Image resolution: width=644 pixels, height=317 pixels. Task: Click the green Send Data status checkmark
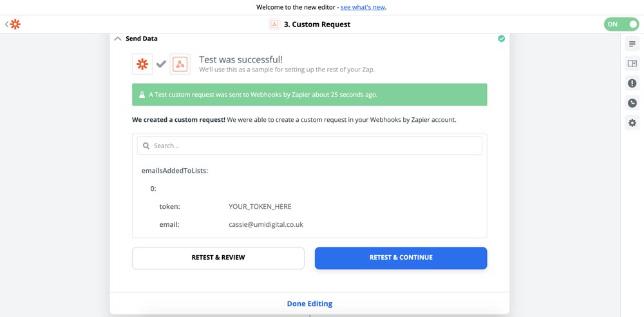click(501, 39)
